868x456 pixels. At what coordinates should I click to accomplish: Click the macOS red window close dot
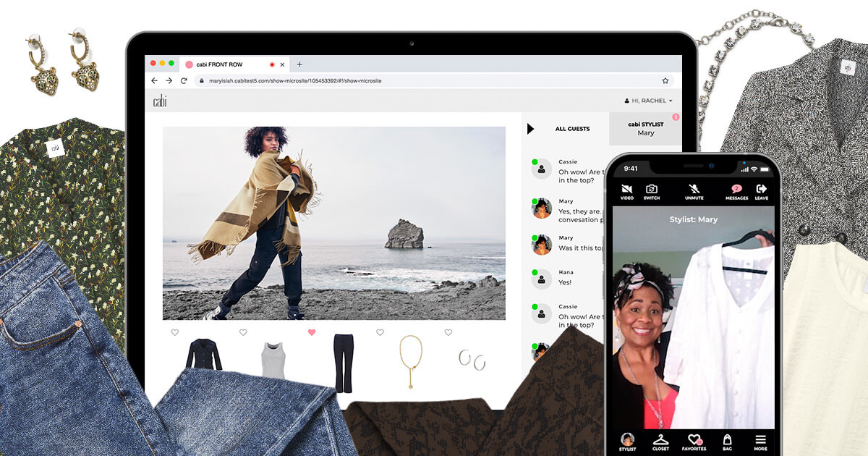coord(153,64)
